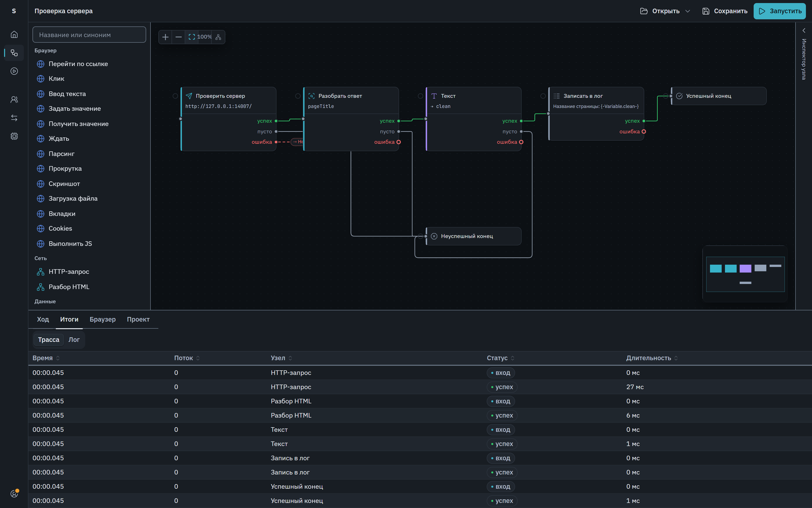The height and width of the screenshot is (508, 812).
Task: Switch to the Ход tab
Action: pyautogui.click(x=43, y=319)
